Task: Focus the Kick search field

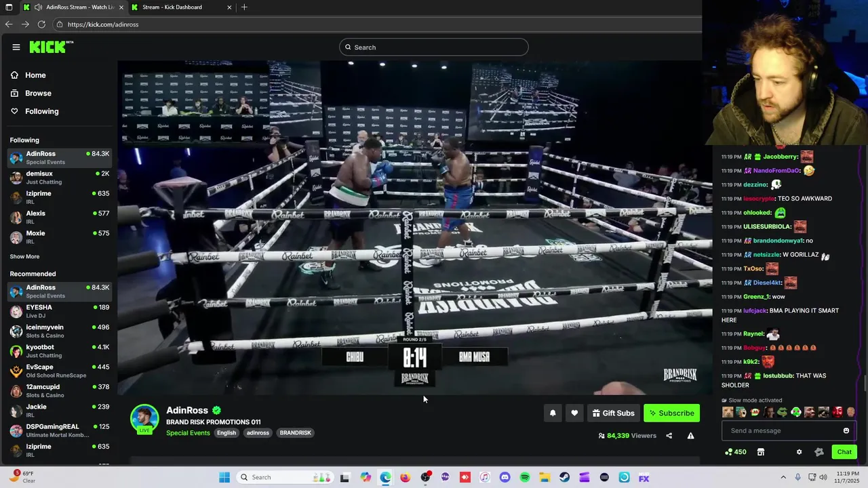Action: point(434,47)
